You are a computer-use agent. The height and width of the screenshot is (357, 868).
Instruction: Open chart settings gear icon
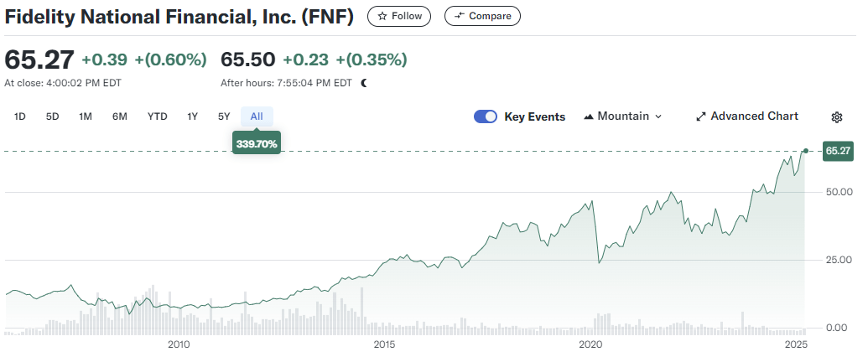click(836, 116)
